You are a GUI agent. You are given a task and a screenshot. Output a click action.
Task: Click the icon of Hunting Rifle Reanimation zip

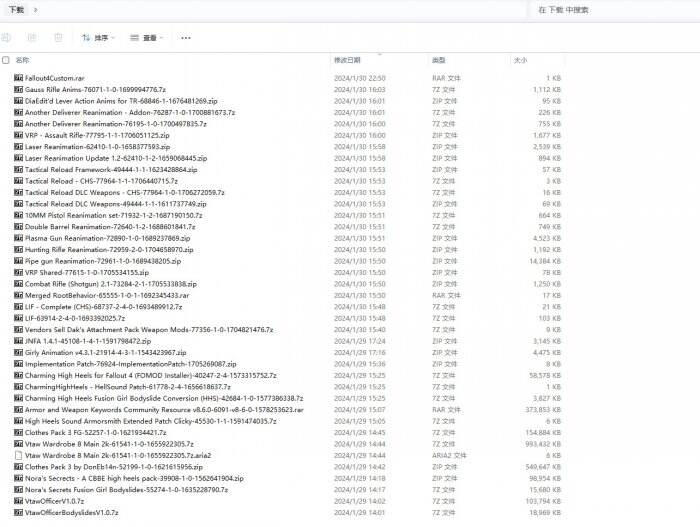(18, 249)
